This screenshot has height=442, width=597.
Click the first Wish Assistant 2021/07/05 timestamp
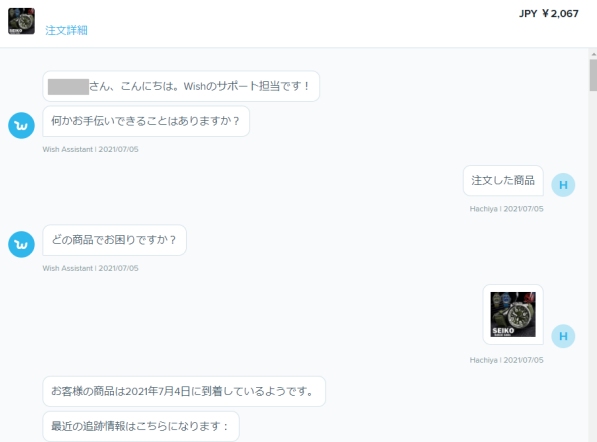(90, 149)
